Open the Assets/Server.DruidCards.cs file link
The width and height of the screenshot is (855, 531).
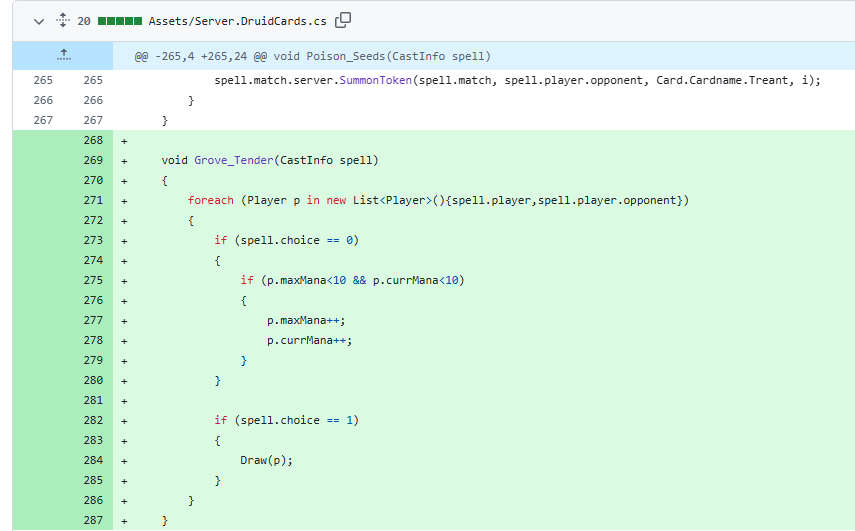(x=237, y=21)
